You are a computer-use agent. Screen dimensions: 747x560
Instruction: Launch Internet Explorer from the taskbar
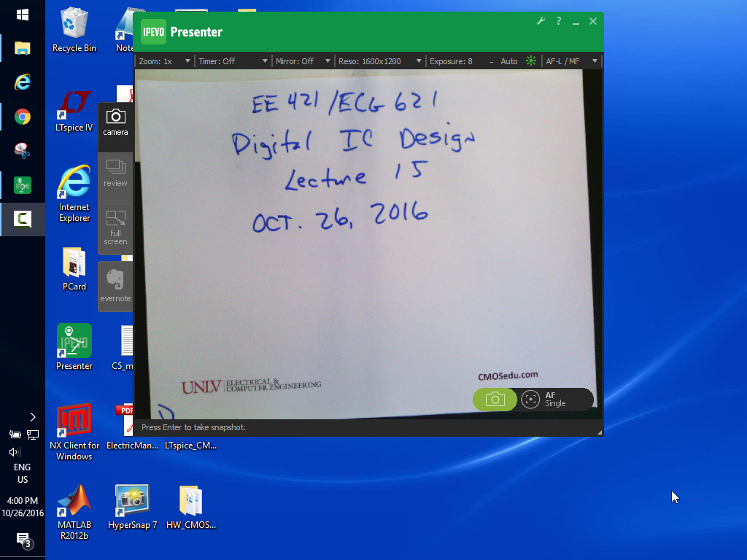click(23, 82)
